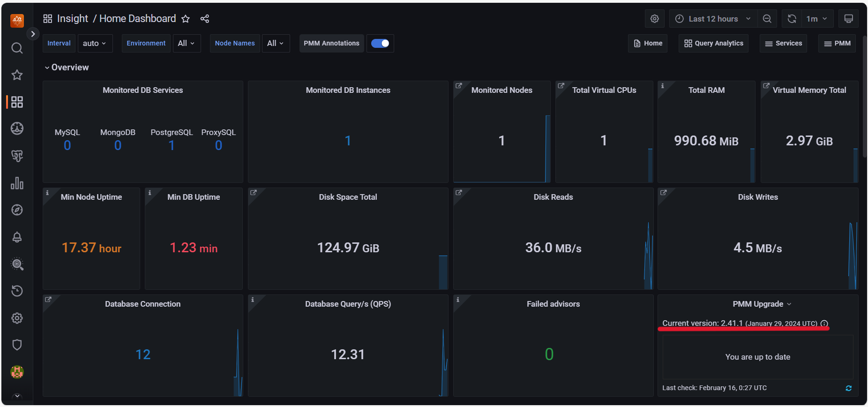Open 1m refresh interval dropdown
868x407 pixels.
[817, 19]
